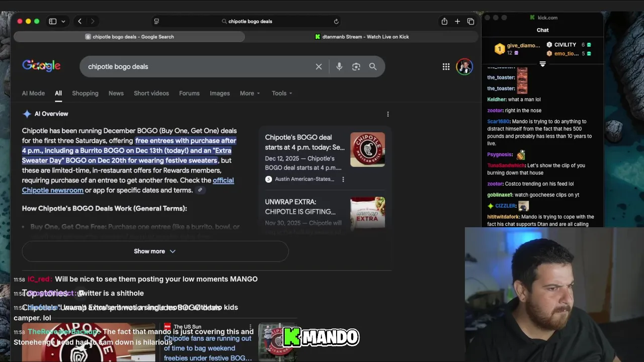
Task: Open the Forums results tab
Action: tap(189, 93)
